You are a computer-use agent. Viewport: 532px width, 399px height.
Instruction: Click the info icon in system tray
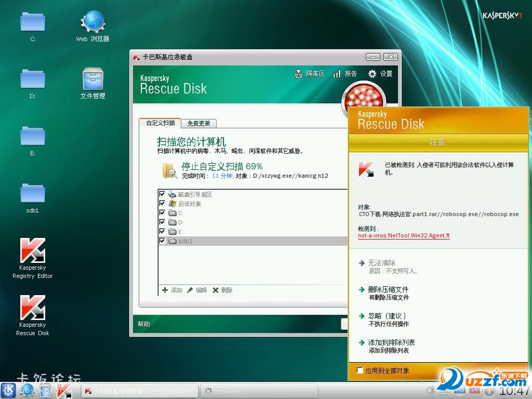pos(489,391)
